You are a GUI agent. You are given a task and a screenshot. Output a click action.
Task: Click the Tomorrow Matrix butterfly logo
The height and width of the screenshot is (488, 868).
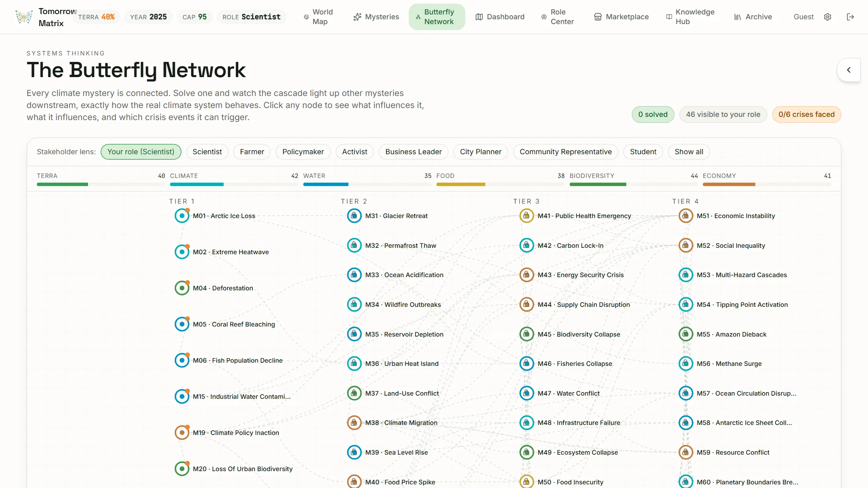24,17
